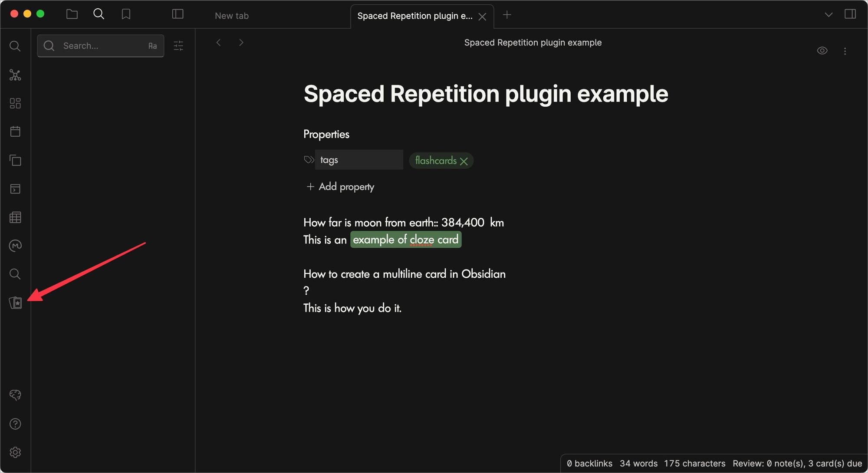Expand the search settings filter options
868x473 pixels.
click(x=178, y=46)
